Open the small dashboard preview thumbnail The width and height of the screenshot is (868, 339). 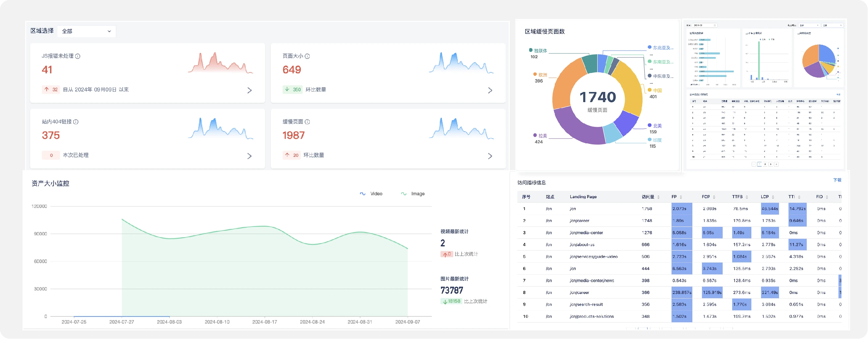click(764, 95)
